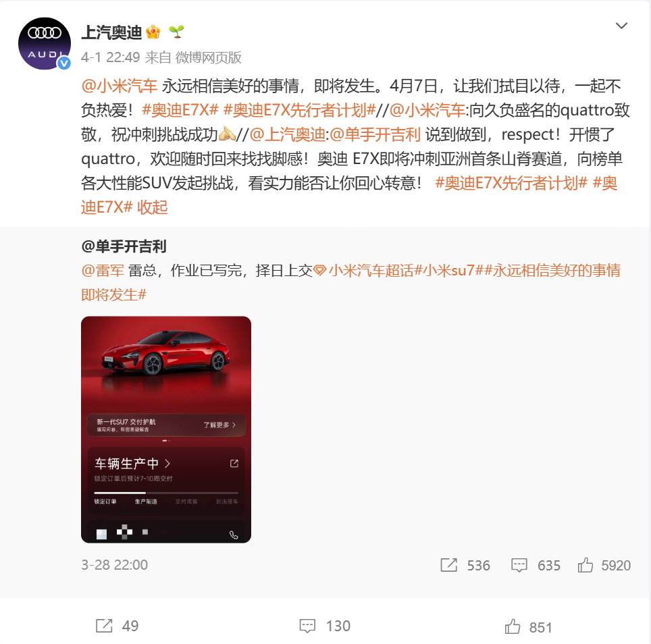This screenshot has height=644, width=651.
Task: Open the #奥迪E7X# hashtag in the first paragraph
Action: click(x=180, y=110)
